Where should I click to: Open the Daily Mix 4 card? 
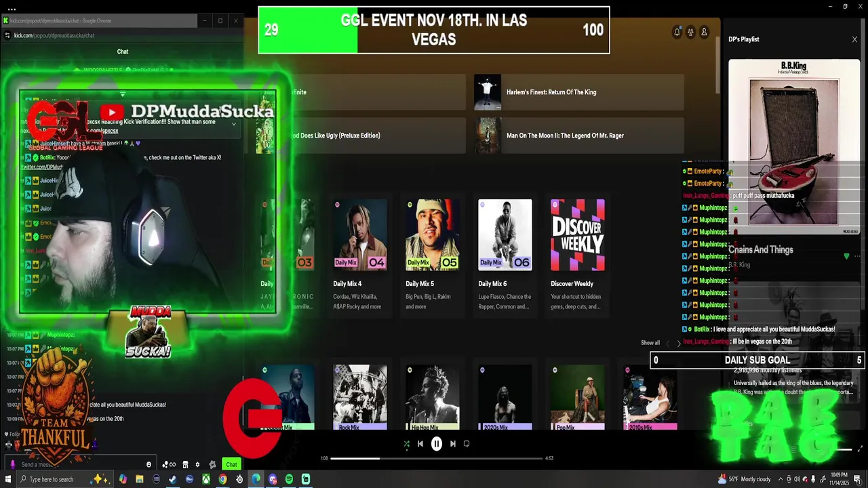coord(360,256)
